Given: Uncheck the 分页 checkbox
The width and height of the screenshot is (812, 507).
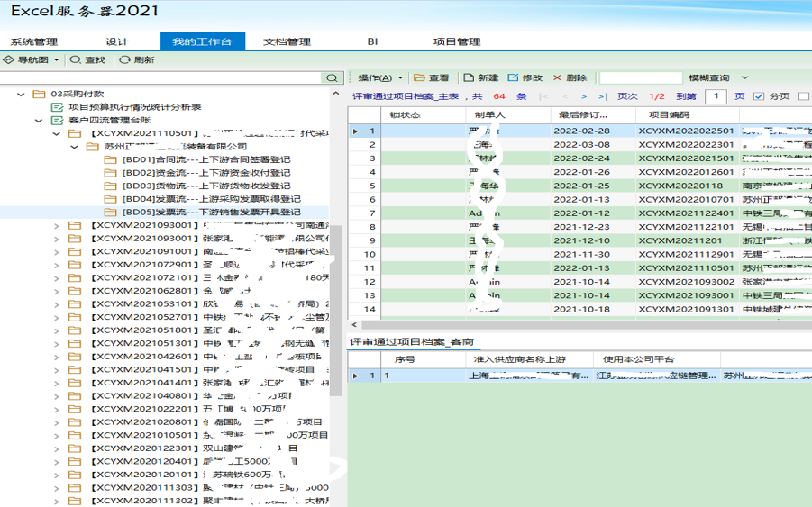Looking at the screenshot, I should coord(759,96).
